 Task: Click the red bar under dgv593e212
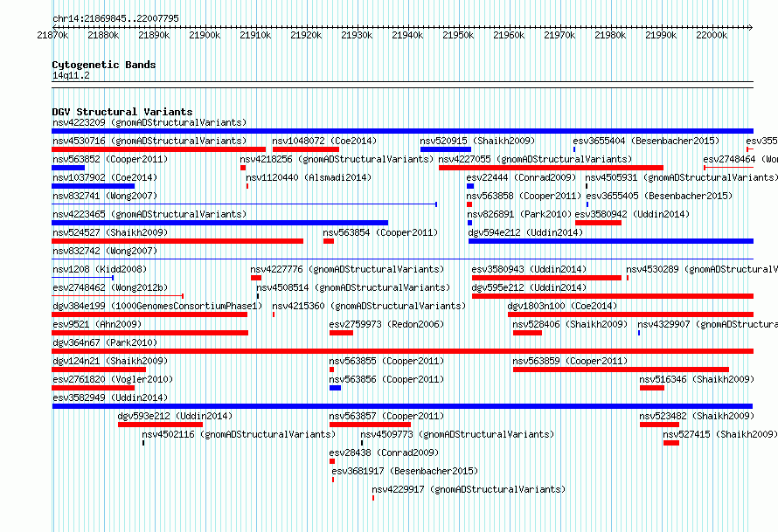[160, 425]
